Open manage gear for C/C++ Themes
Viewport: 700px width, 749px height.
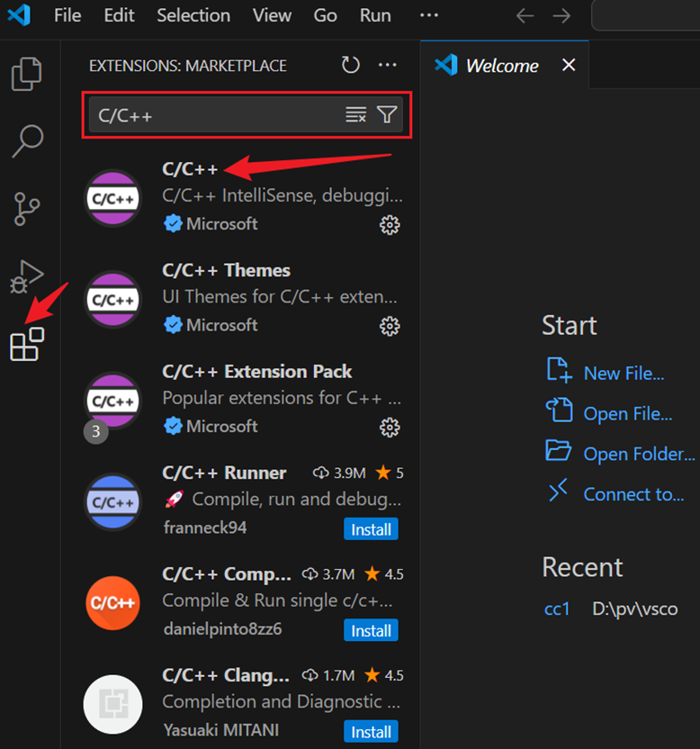[x=390, y=326]
